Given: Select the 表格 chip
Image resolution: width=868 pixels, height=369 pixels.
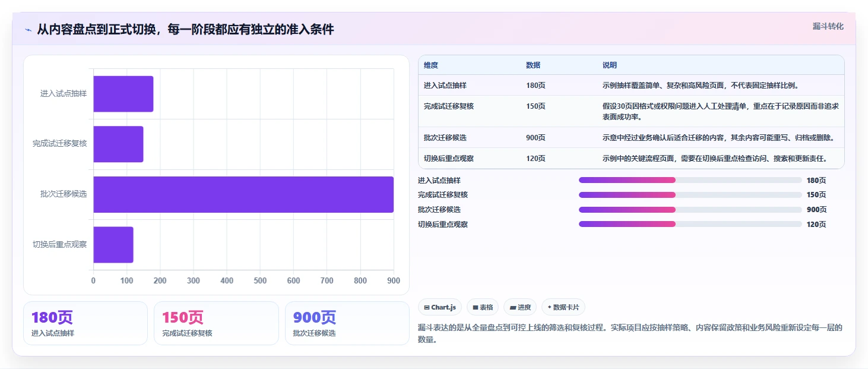Looking at the screenshot, I should pyautogui.click(x=483, y=307).
